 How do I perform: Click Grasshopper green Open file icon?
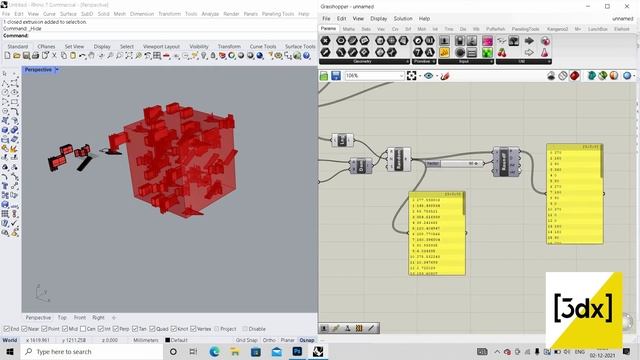[324, 76]
